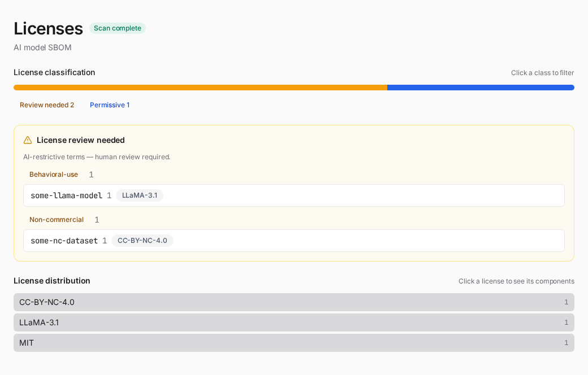Click 'Click a class to filter' hint

point(542,73)
